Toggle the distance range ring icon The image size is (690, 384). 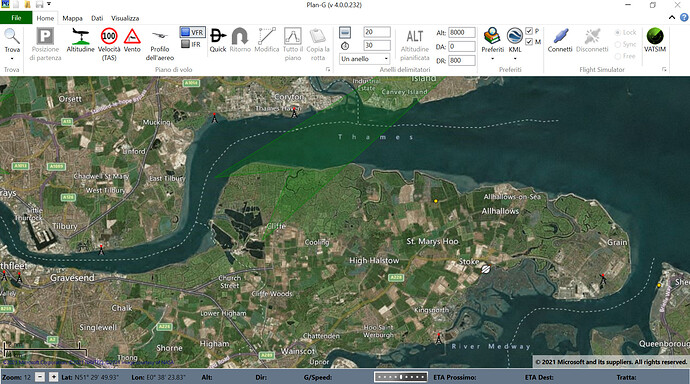[x=345, y=32]
